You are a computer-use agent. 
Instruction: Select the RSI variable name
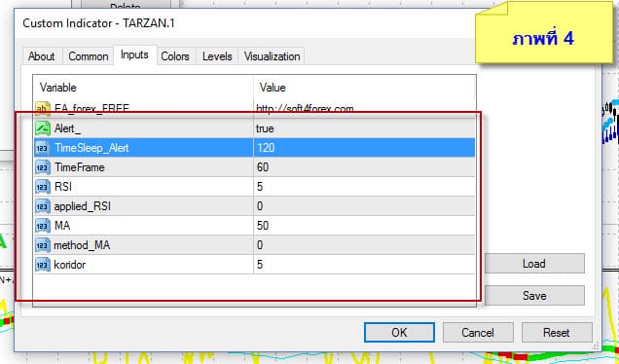pyautogui.click(x=63, y=187)
